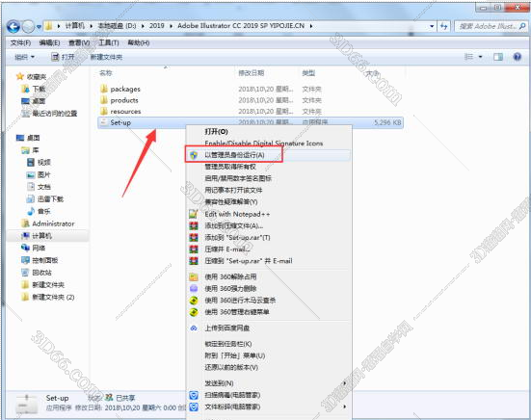The width and height of the screenshot is (531, 420).
Task: Click the blue Back navigation arrow
Action: (13, 26)
